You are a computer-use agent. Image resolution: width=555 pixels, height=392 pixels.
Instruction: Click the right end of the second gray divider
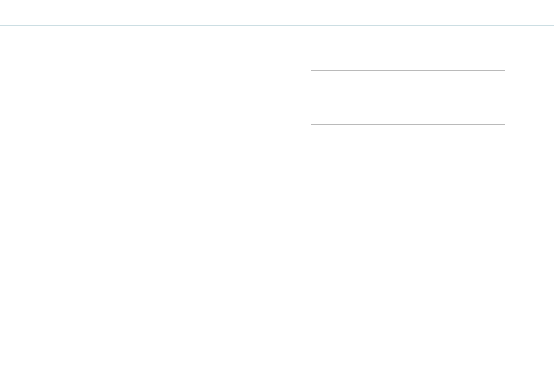pos(503,124)
